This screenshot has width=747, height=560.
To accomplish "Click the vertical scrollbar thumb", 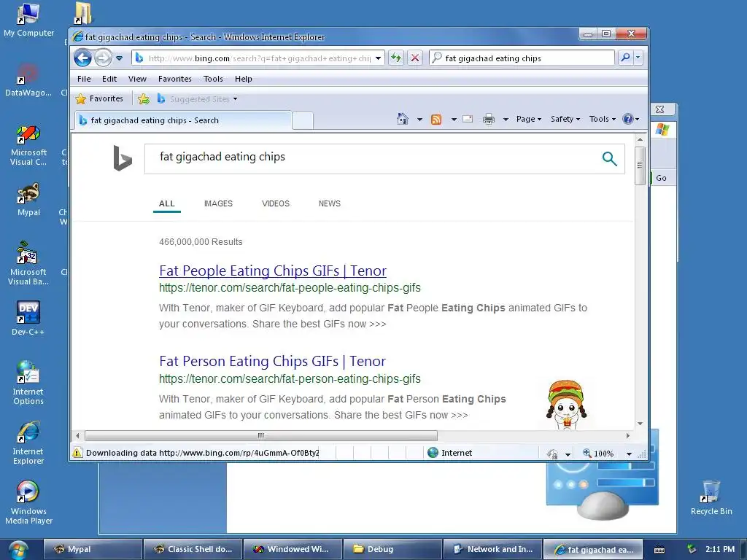I will 640,166.
